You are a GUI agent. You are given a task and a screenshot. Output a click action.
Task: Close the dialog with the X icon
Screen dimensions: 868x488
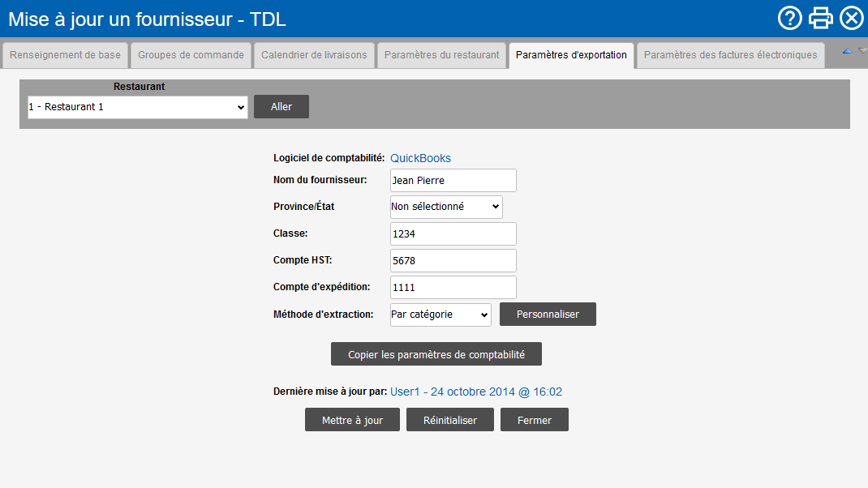[851, 18]
